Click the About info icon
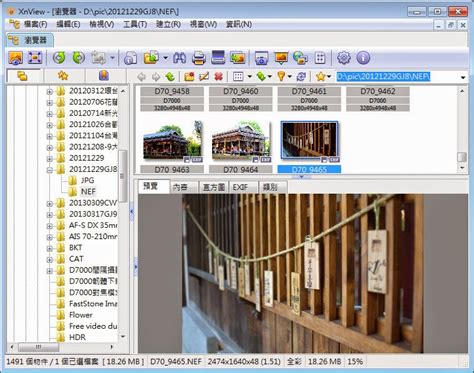This screenshot has width=474, height=373. coord(363,58)
